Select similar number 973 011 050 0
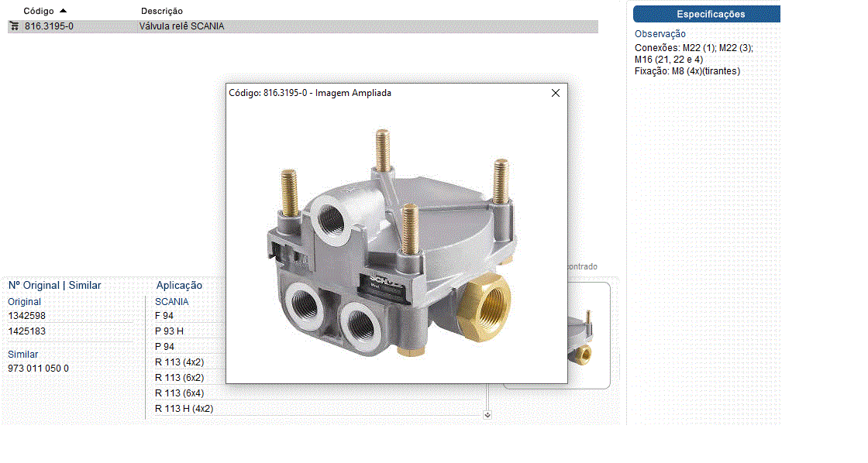The width and height of the screenshot is (868, 463). pyautogui.click(x=38, y=369)
